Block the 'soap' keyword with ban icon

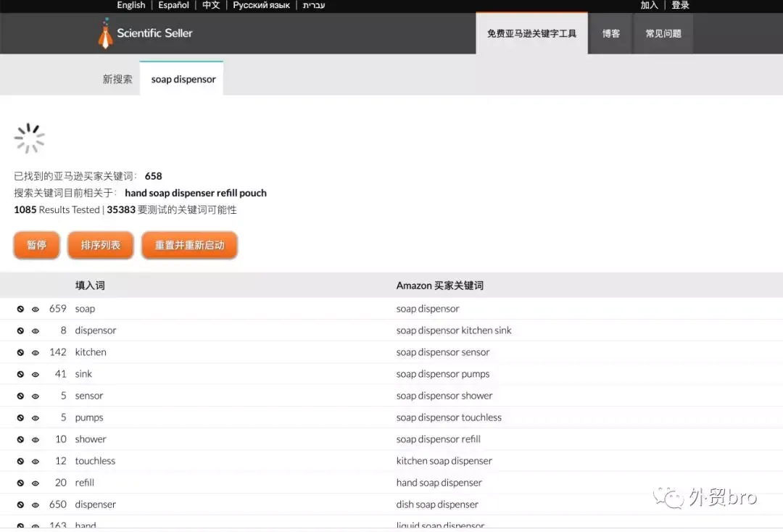pyautogui.click(x=20, y=309)
